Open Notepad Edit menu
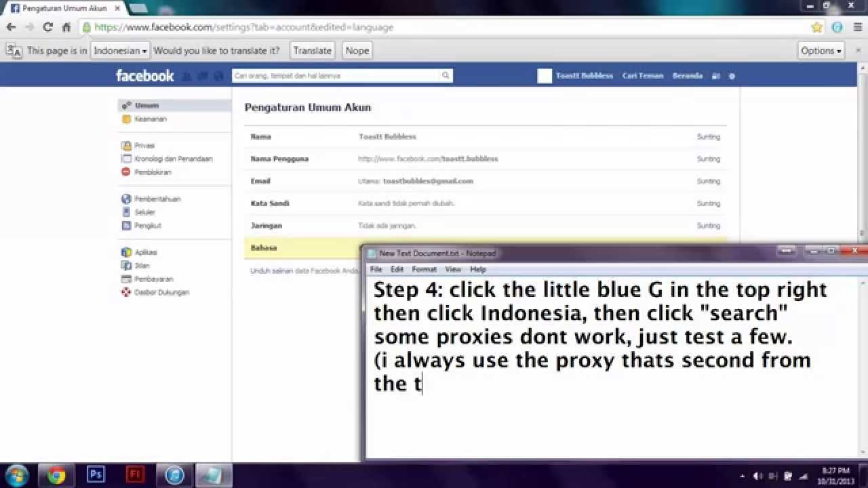This screenshot has width=868, height=488. point(397,269)
